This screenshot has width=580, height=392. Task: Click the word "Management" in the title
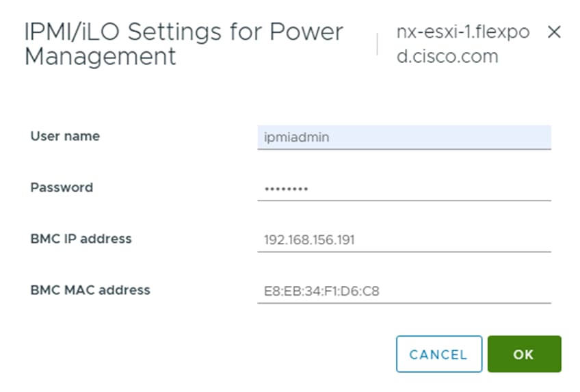100,56
